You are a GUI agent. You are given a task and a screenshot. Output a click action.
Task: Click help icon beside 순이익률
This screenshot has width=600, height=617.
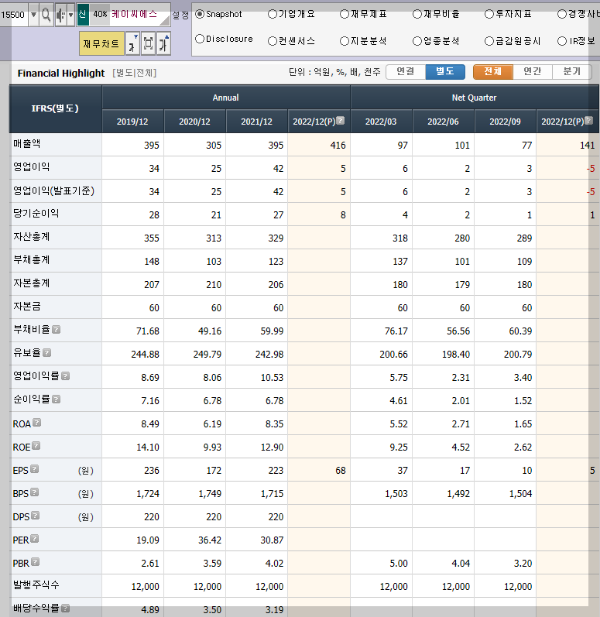tap(56, 399)
